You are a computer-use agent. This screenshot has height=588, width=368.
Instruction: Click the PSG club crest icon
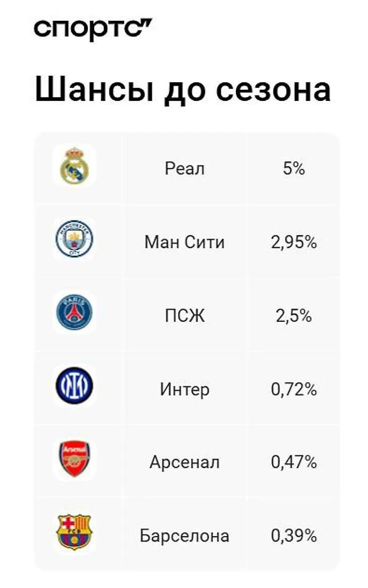(x=75, y=313)
